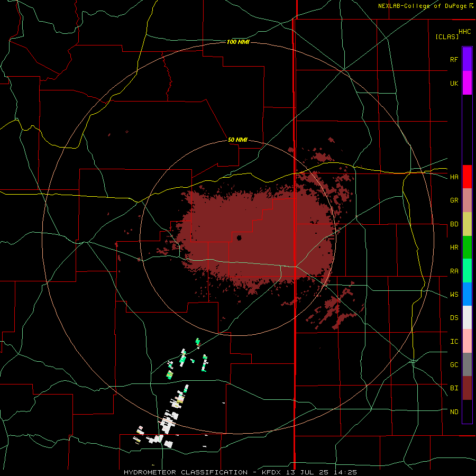
Task: Click the RA legend label
Action: click(454, 271)
